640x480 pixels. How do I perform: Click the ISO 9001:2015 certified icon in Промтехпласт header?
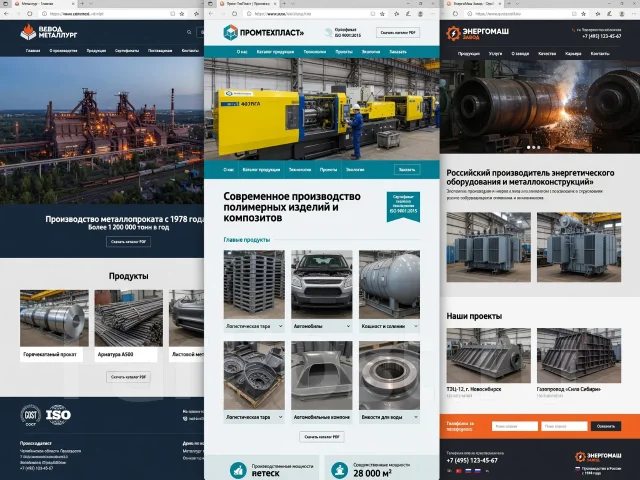coord(329,32)
